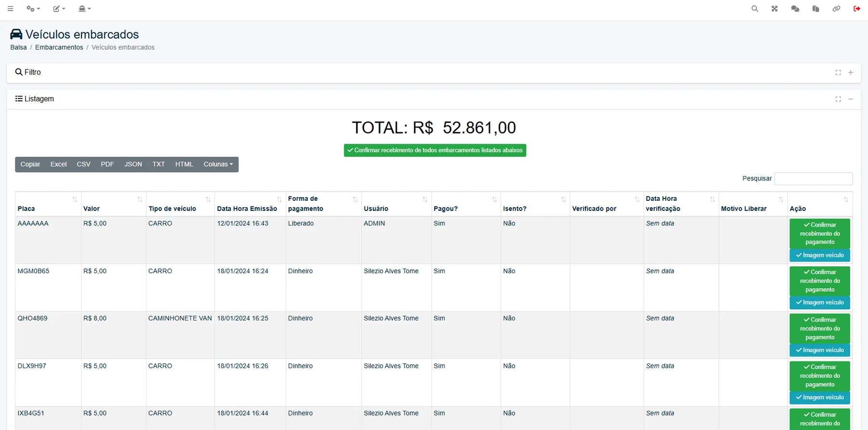Click the red logout icon

[857, 9]
